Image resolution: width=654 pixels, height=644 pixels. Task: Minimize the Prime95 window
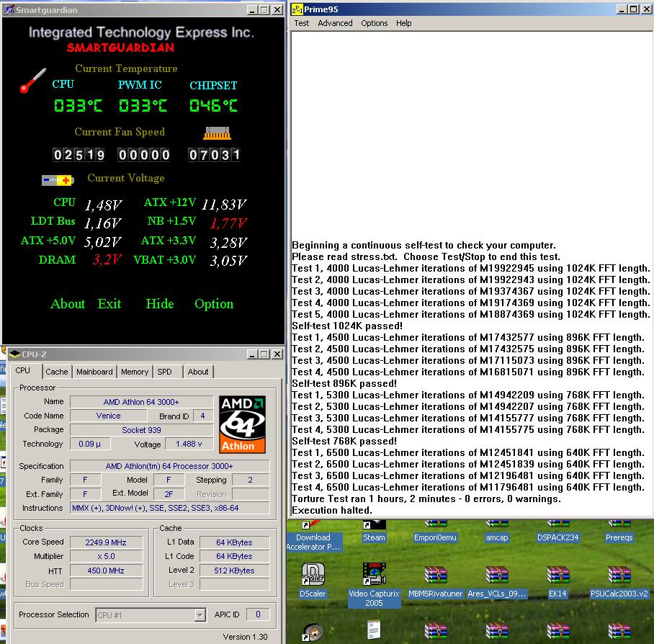coord(622,9)
